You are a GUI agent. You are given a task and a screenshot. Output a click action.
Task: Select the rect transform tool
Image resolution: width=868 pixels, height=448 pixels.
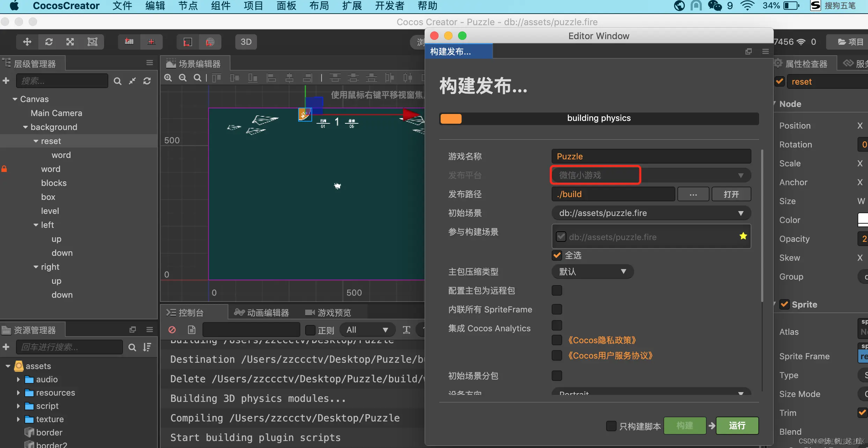point(92,42)
